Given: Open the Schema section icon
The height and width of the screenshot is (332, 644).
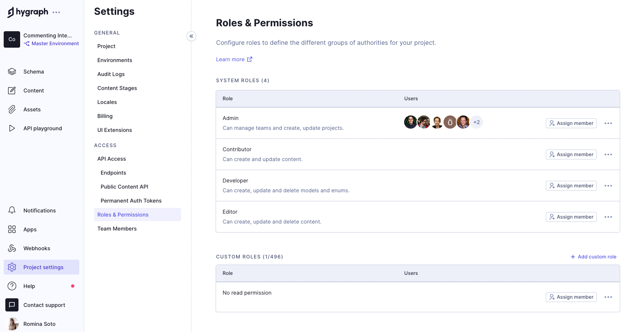Looking at the screenshot, I should tap(12, 71).
